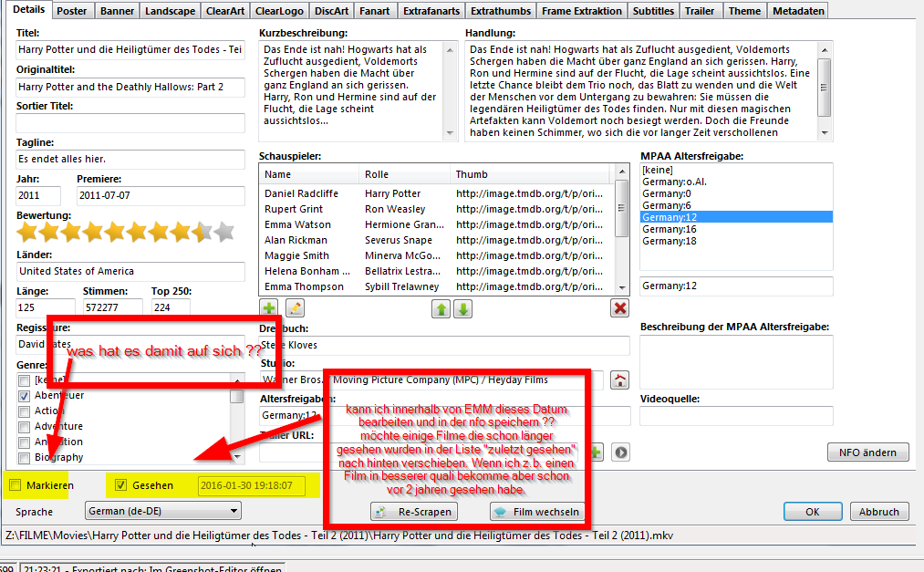Uncheck the Abenteuer genre

tap(24, 396)
